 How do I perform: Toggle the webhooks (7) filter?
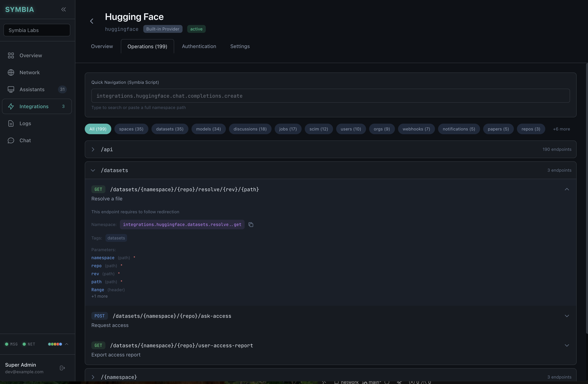point(416,129)
